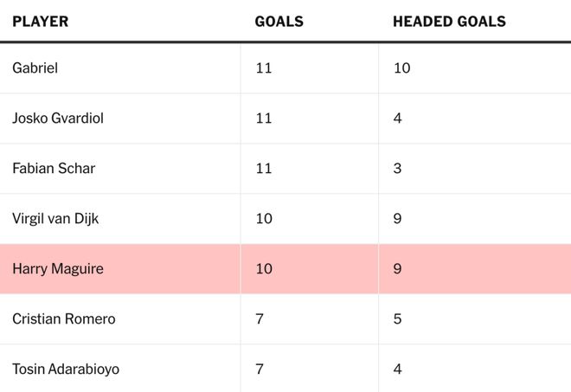Select Harry Maguire's goals value 10
This screenshot has width=571, height=392.
[x=264, y=268]
